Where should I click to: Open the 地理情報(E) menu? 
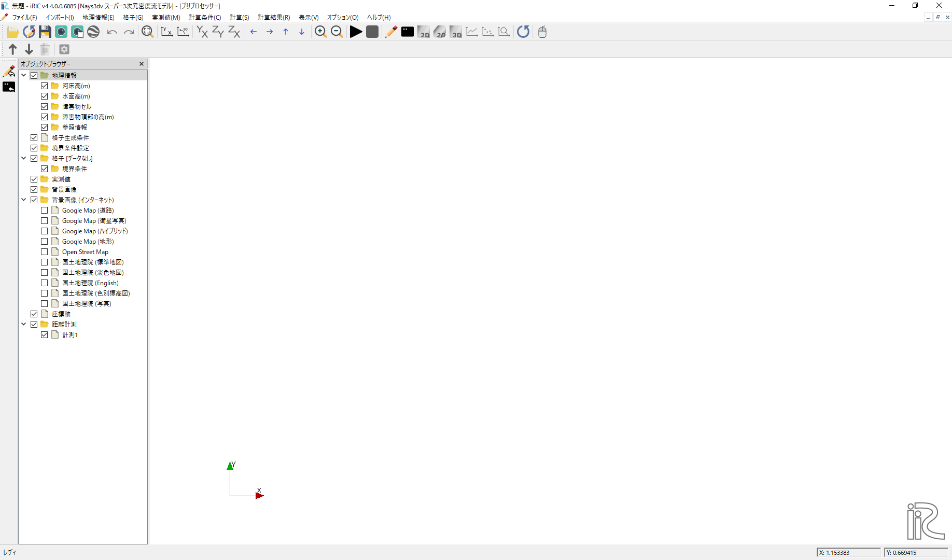pos(99,18)
